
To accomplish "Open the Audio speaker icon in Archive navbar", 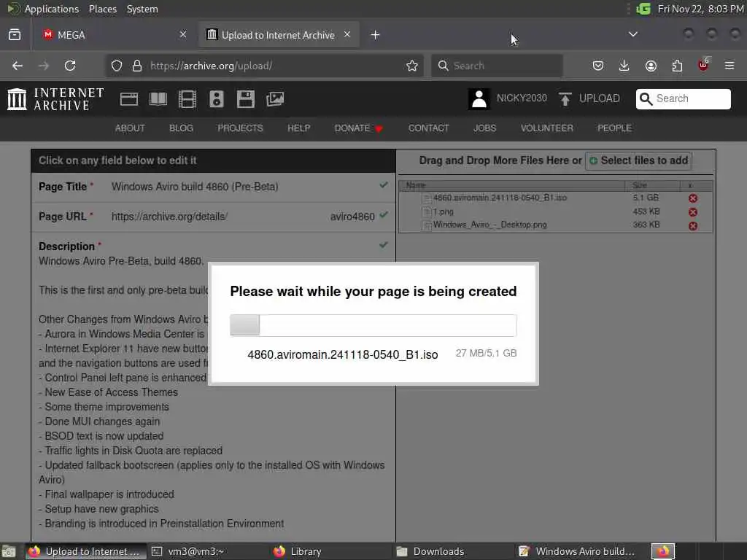I will coord(216,99).
